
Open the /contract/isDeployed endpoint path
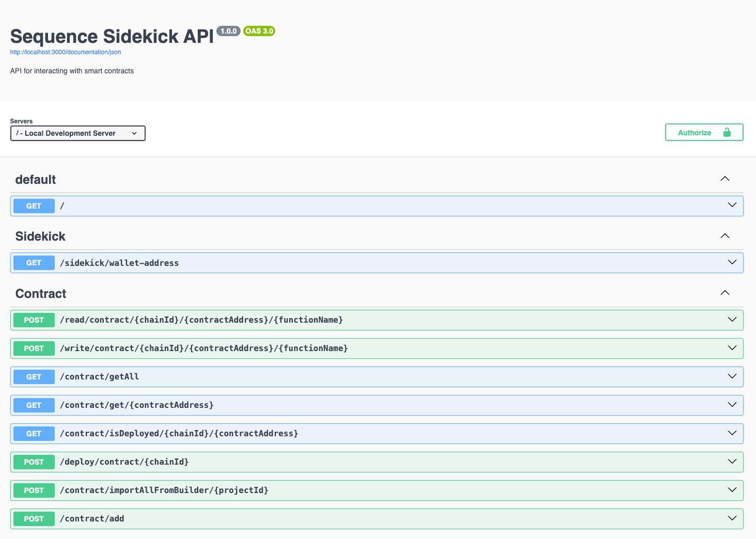pos(179,434)
